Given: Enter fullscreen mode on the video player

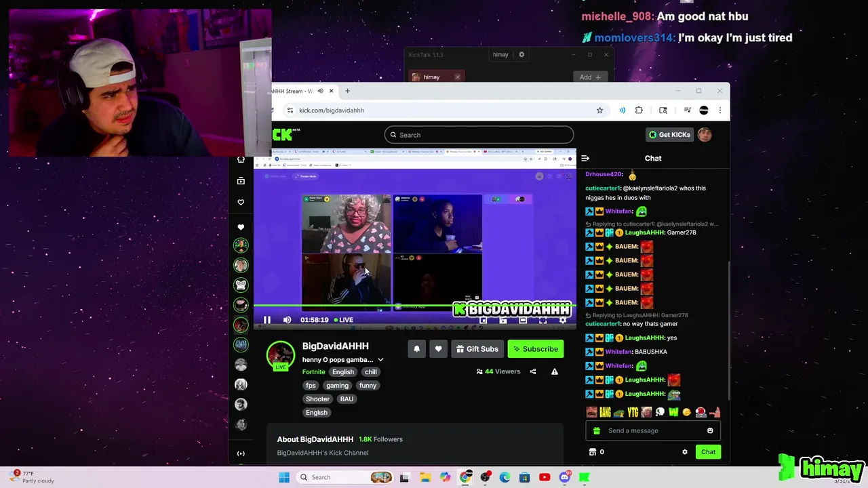Looking at the screenshot, I should 542,320.
